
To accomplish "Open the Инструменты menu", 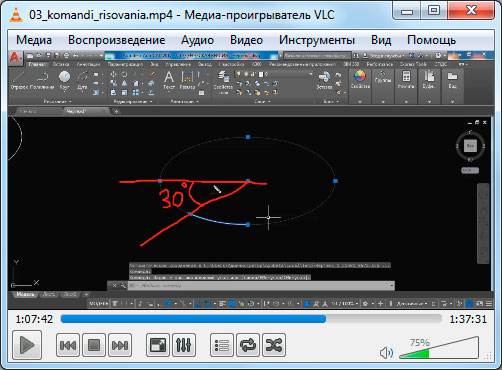I will [x=317, y=40].
